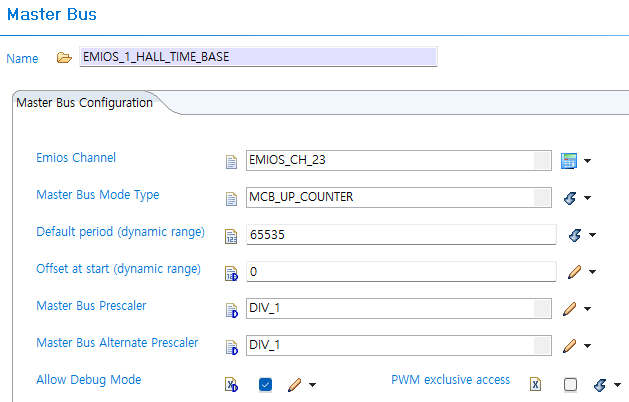Click the Default period (dynamic range) label

tap(121, 232)
